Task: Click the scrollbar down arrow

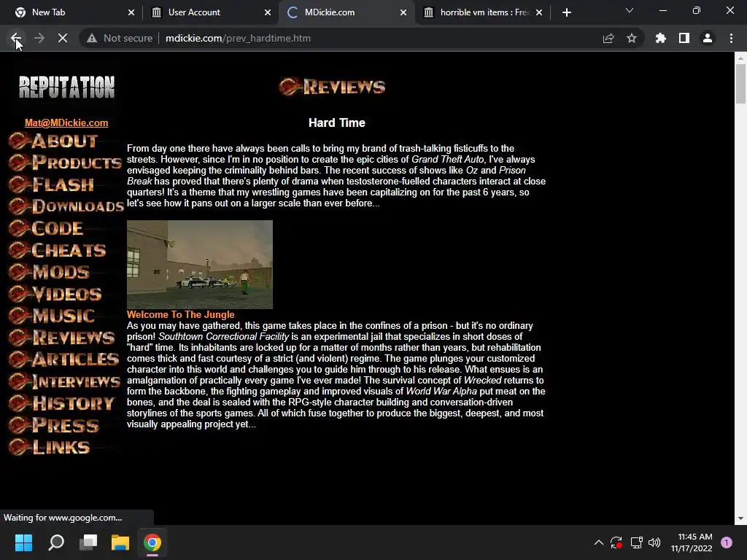Action: (740, 518)
